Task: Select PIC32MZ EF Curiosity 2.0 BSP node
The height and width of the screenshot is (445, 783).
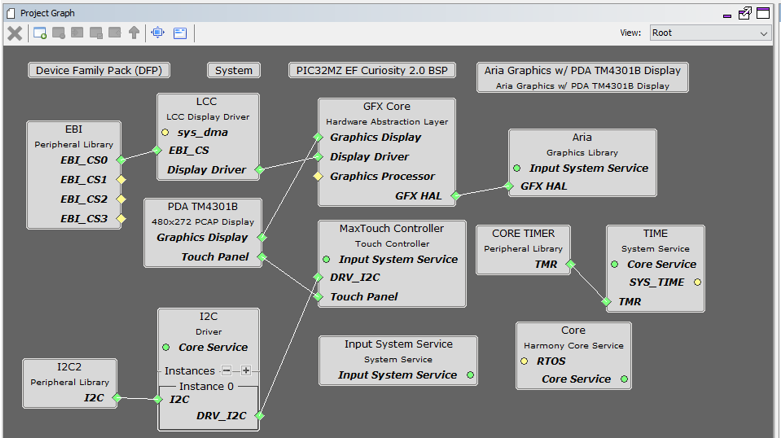Action: (x=372, y=70)
